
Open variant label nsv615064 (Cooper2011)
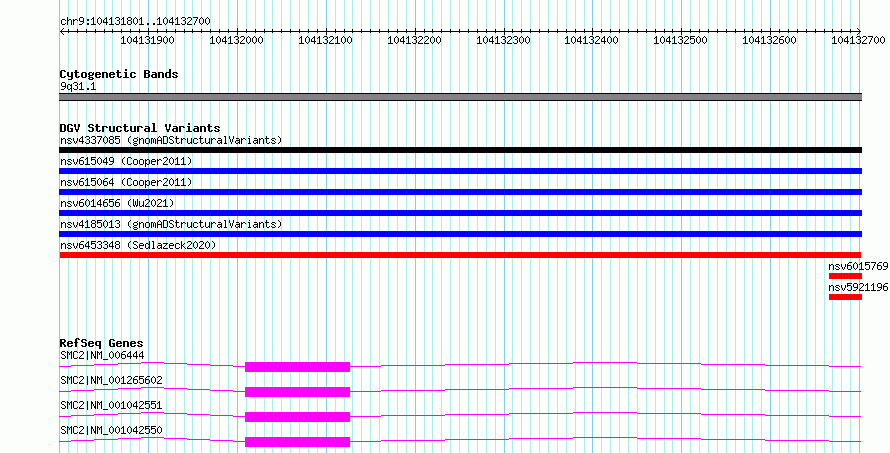pyautogui.click(x=126, y=182)
